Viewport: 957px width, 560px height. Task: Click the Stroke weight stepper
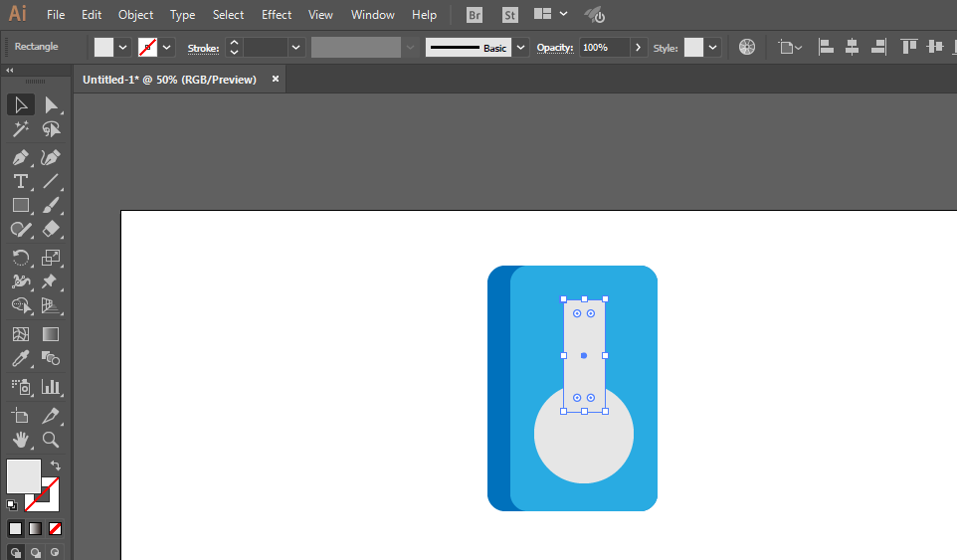point(234,48)
